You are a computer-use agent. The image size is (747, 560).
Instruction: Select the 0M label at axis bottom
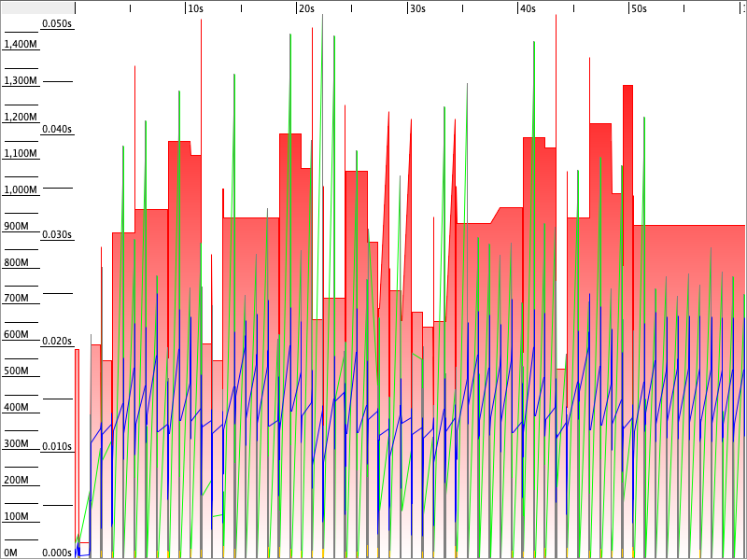[11, 553]
